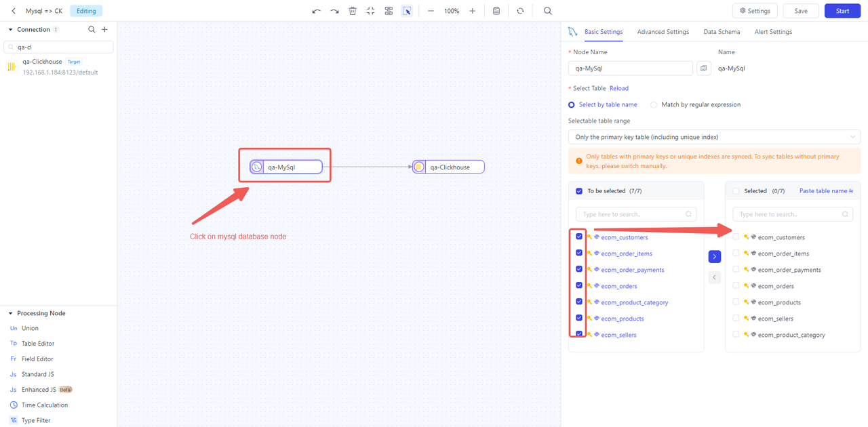
Task: Switch to the Advanced Settings tab
Action: click(x=663, y=32)
